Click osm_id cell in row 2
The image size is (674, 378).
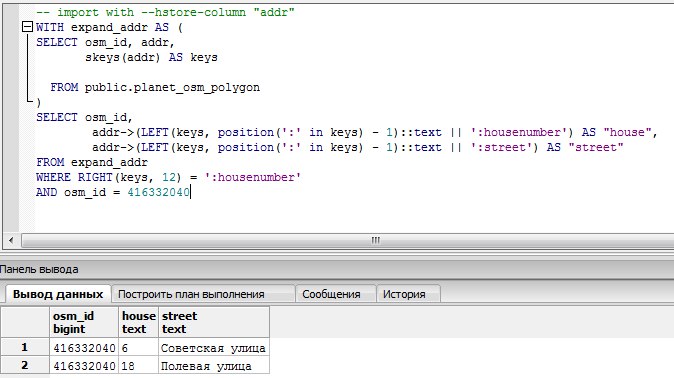(x=84, y=366)
